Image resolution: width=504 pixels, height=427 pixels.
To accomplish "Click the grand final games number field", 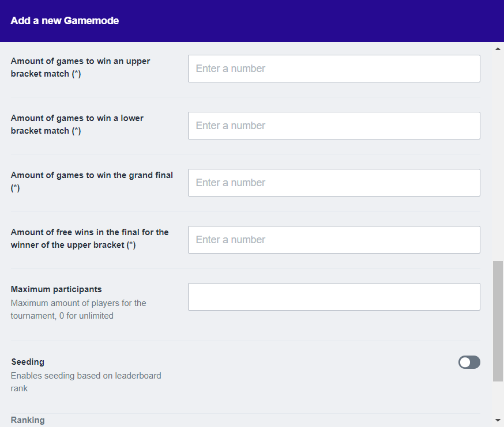I will pyautogui.click(x=334, y=183).
